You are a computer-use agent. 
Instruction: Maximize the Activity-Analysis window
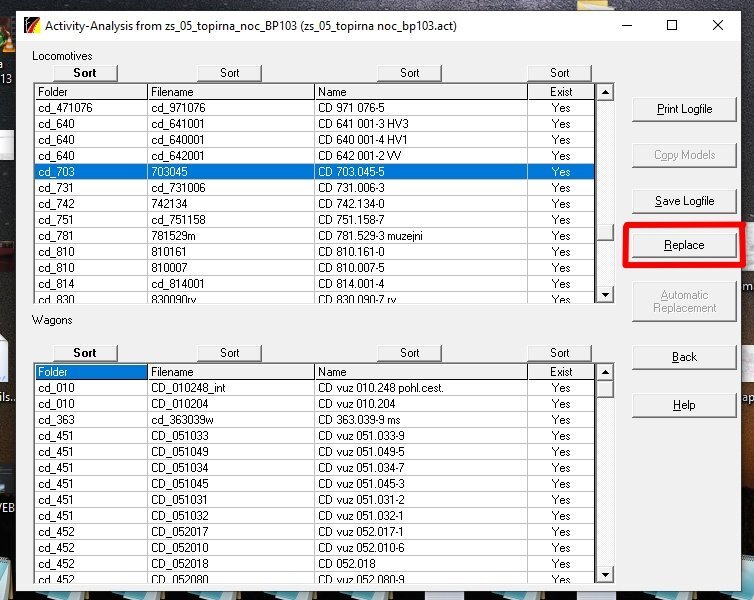coord(671,25)
